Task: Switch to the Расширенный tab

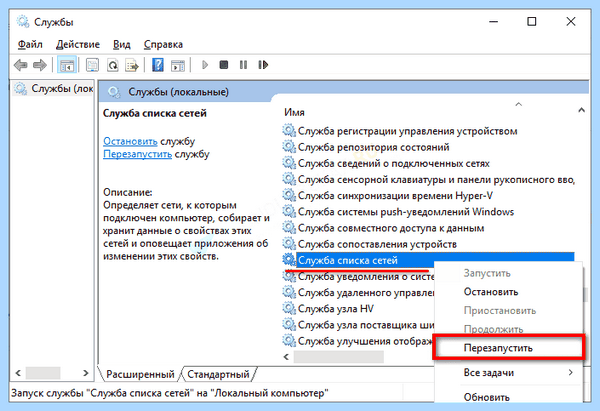Action: [140, 374]
